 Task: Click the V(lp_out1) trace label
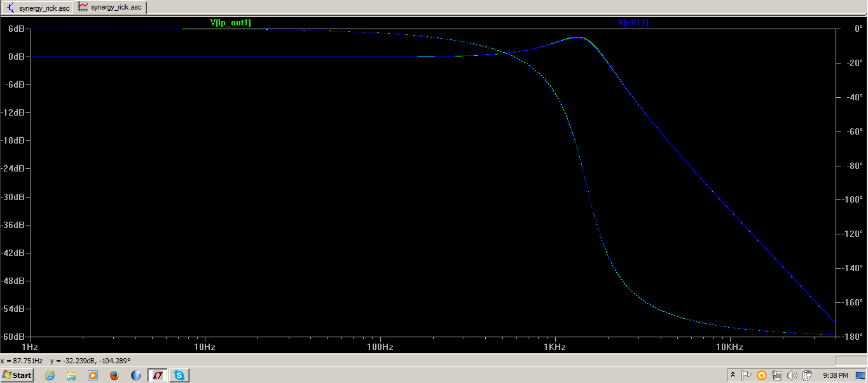231,23
